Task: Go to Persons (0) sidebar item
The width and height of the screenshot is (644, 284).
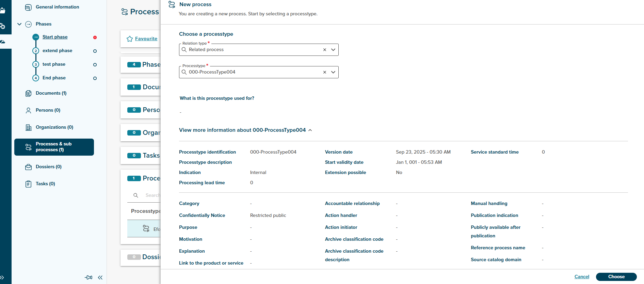Action: tap(48, 110)
